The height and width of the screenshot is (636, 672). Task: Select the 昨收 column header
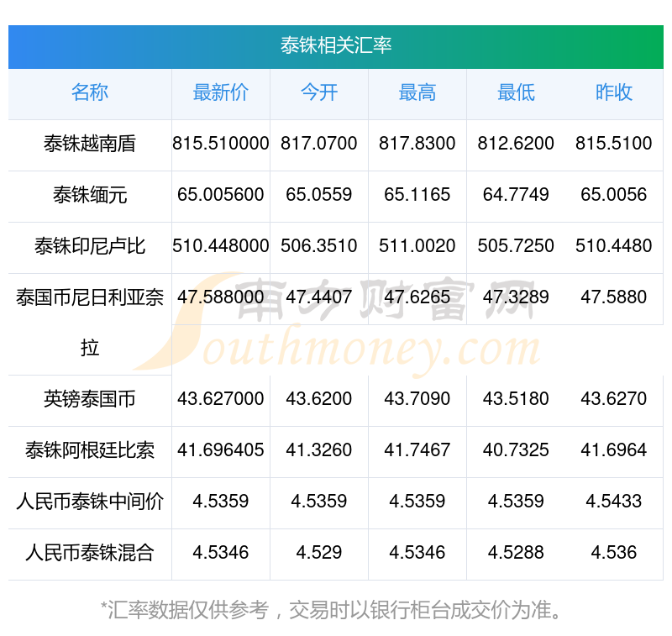tap(614, 92)
